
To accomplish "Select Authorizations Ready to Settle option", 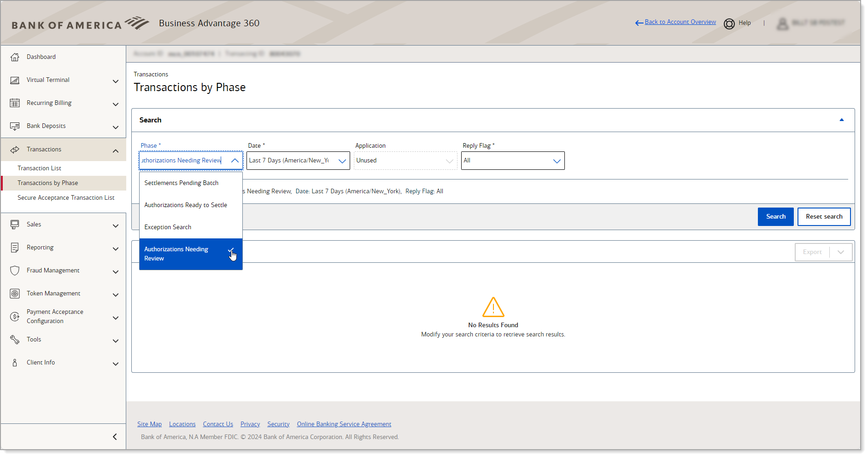I will tap(191, 205).
